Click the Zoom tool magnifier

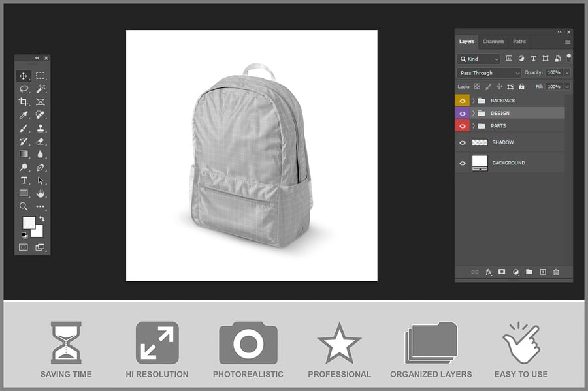pyautogui.click(x=24, y=206)
